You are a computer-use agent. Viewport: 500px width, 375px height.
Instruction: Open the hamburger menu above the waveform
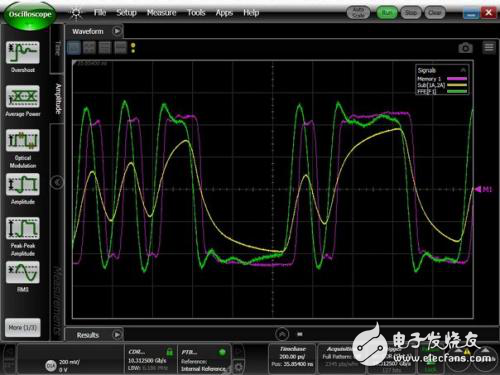coord(489,48)
